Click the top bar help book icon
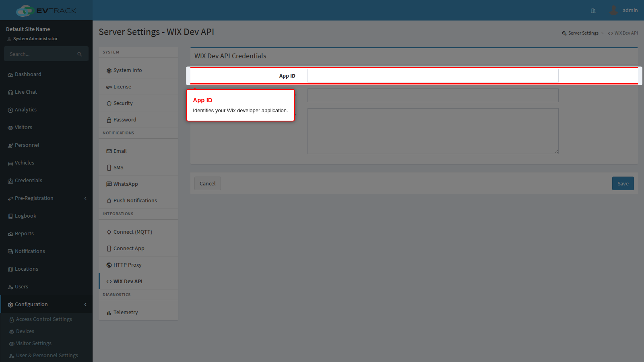The height and width of the screenshot is (362, 644). [593, 11]
